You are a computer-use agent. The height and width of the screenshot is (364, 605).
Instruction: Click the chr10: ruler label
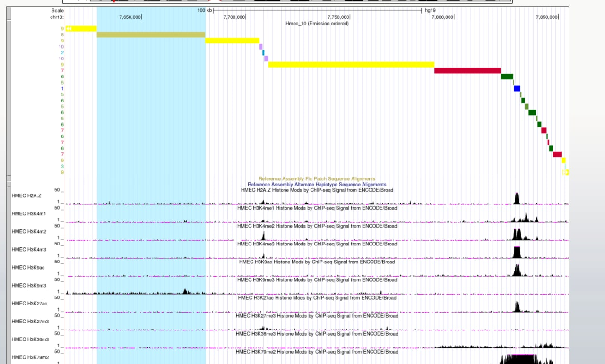click(57, 17)
